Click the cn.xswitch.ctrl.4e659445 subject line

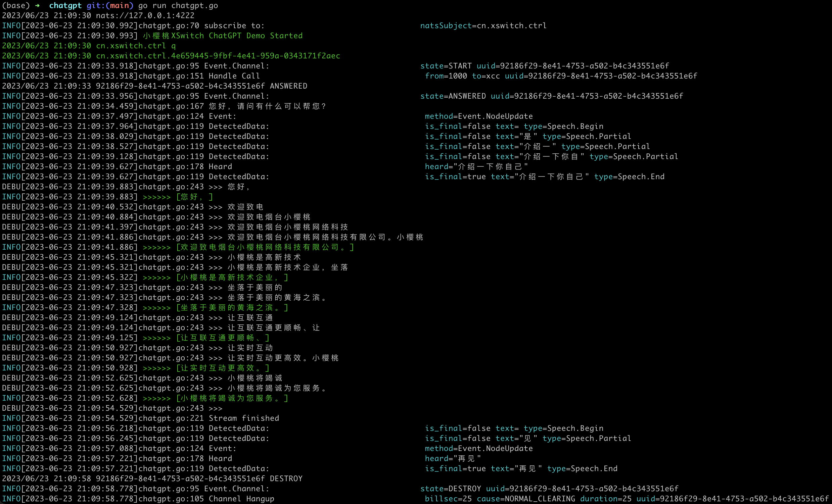click(218, 56)
